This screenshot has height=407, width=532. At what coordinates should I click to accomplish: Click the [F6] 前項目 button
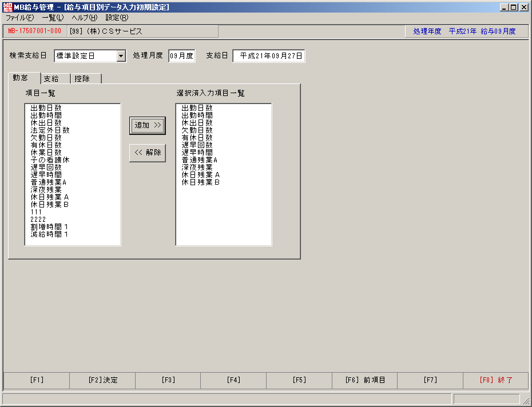pyautogui.click(x=365, y=380)
